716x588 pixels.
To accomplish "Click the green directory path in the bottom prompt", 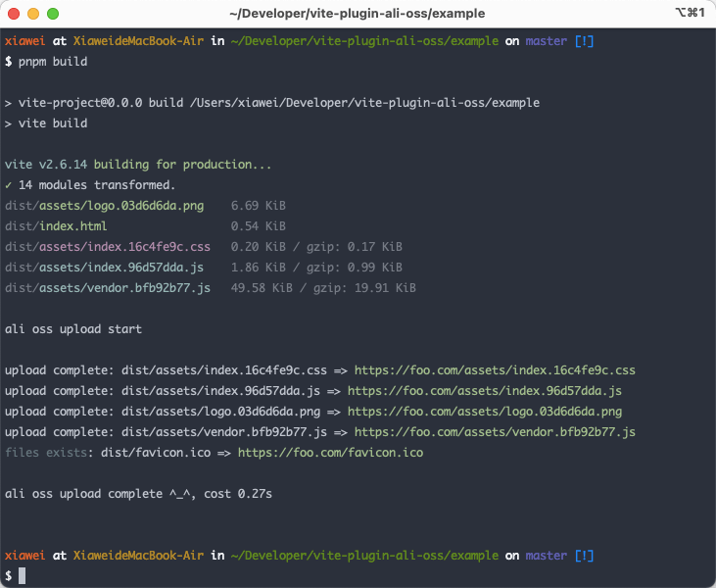I will [364, 556].
